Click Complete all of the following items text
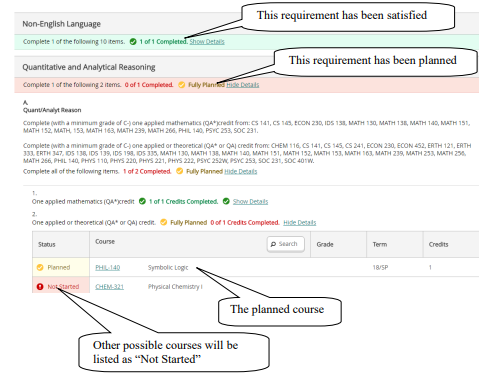The width and height of the screenshot is (484, 378). coord(71,172)
